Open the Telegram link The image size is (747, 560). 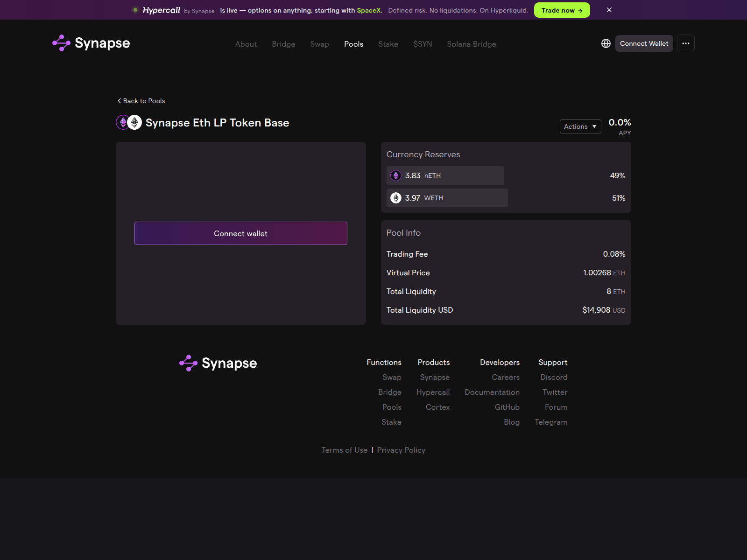click(551, 422)
